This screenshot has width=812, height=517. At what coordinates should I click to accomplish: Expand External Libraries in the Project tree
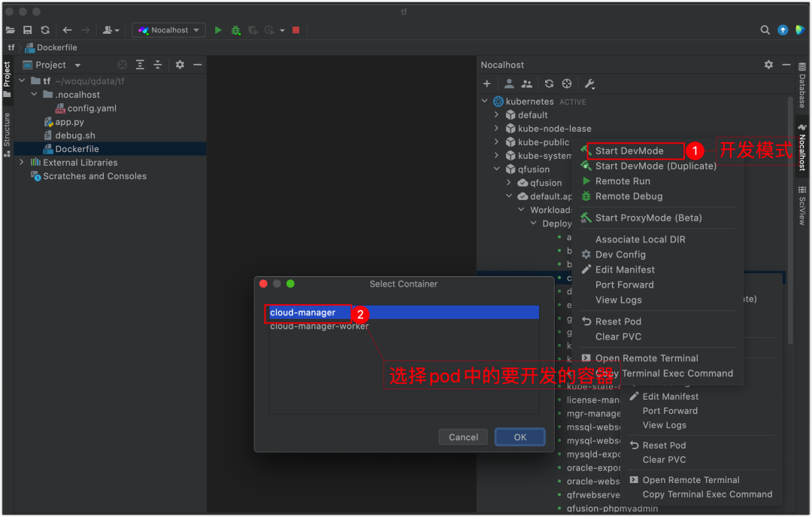[22, 163]
